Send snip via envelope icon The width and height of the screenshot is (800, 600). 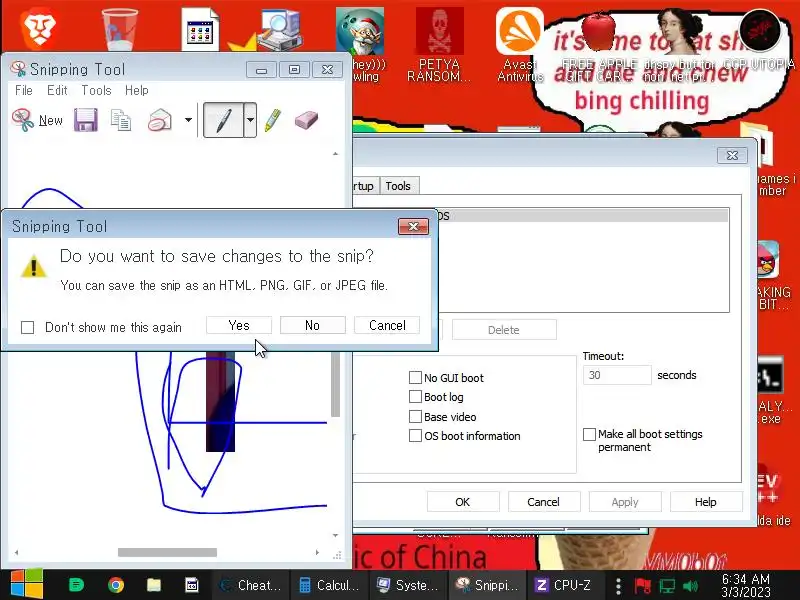click(x=160, y=120)
